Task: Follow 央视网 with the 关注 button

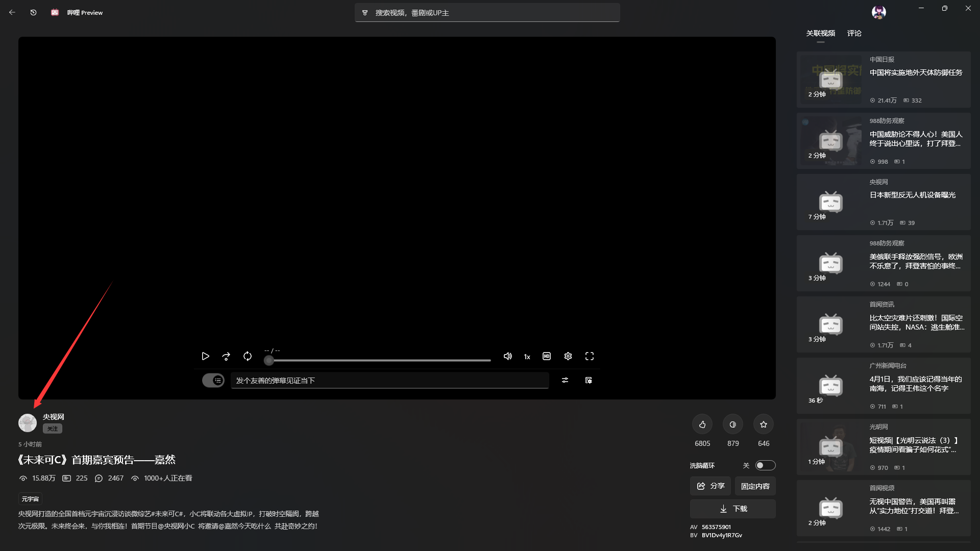Action: click(x=53, y=429)
